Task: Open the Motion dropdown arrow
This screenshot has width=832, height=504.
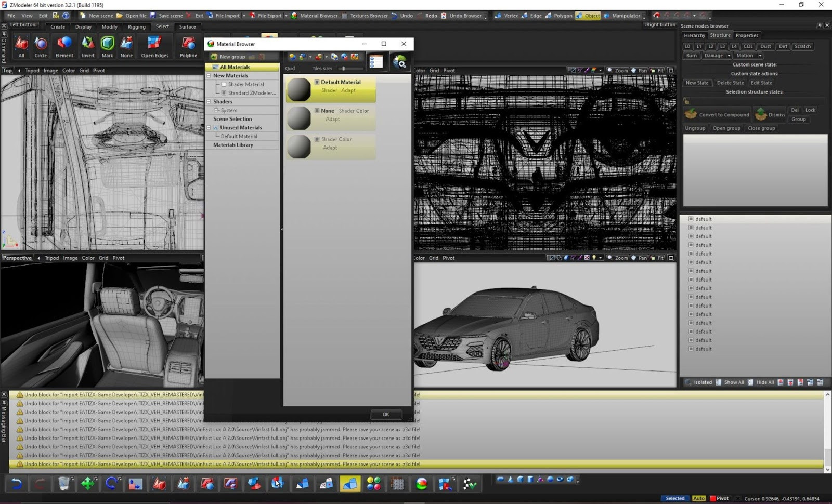Action: coord(760,56)
